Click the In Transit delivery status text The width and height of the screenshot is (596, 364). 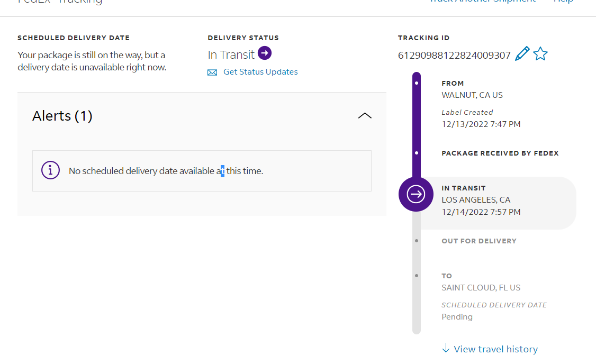[231, 54]
